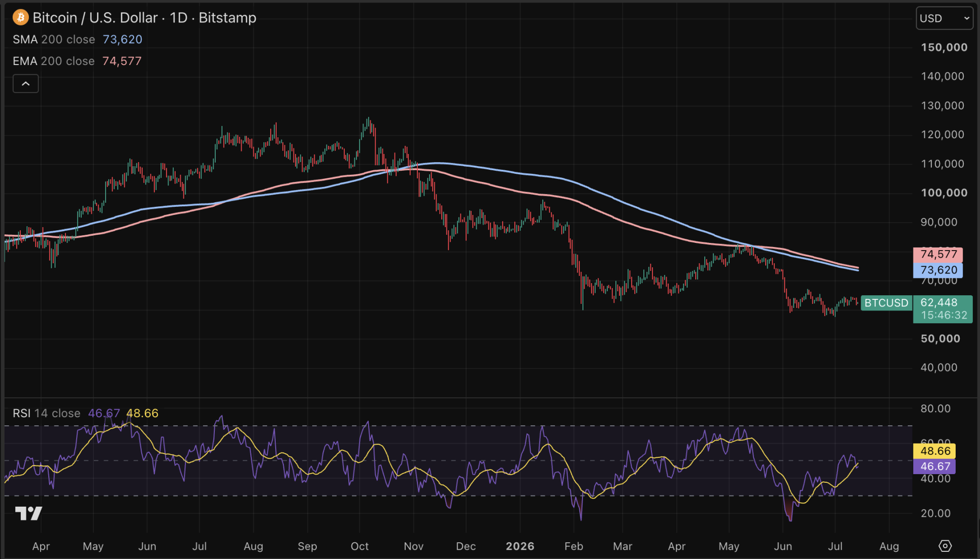The width and height of the screenshot is (980, 559).
Task: Click the Oct label on time axis
Action: (x=360, y=546)
